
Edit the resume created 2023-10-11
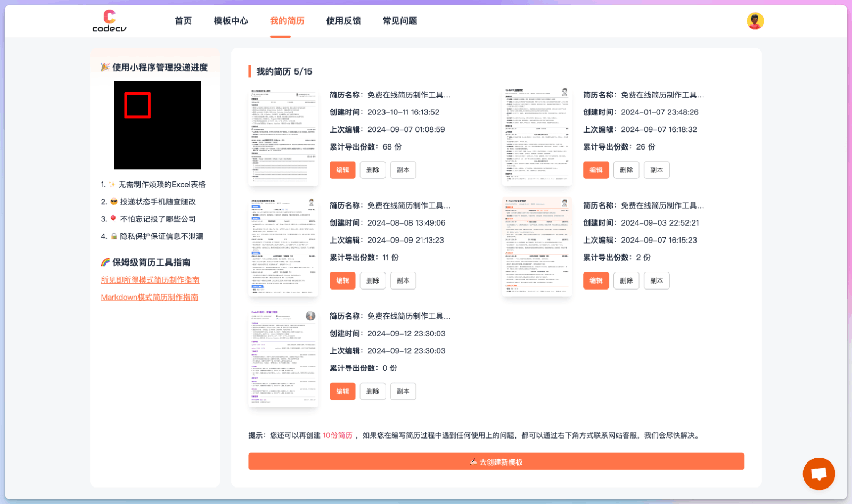342,170
